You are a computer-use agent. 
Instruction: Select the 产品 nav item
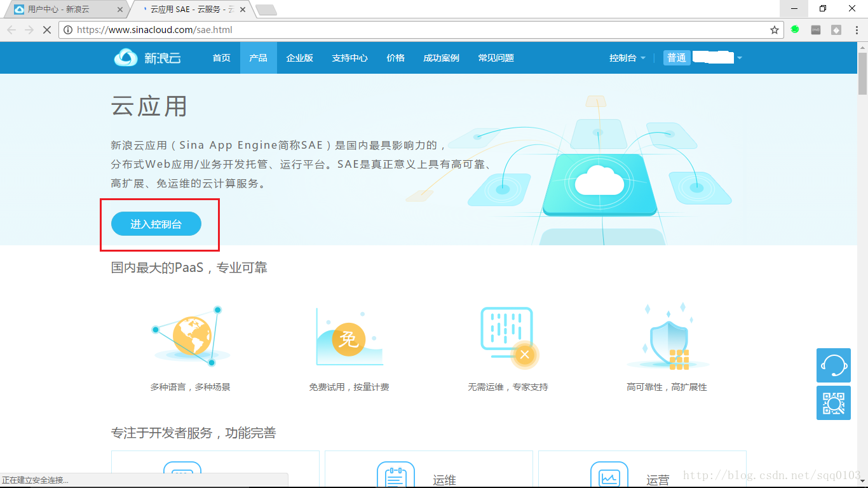[x=258, y=58]
